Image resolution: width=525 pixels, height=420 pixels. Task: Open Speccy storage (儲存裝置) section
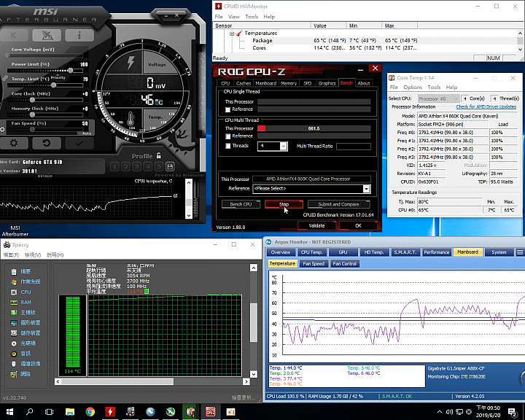click(26, 333)
